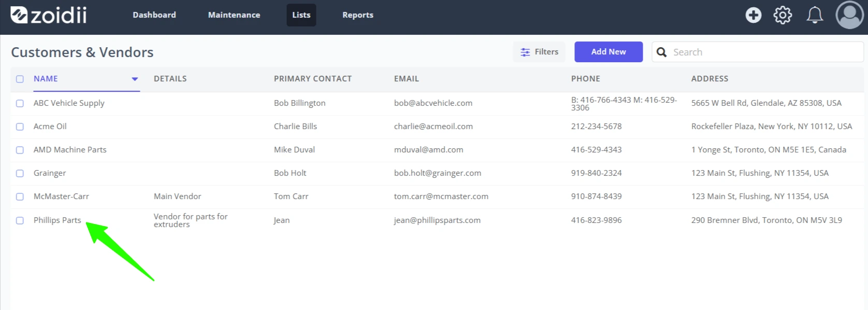868x310 pixels.
Task: Click email mduval@amd.com
Action: [429, 150]
